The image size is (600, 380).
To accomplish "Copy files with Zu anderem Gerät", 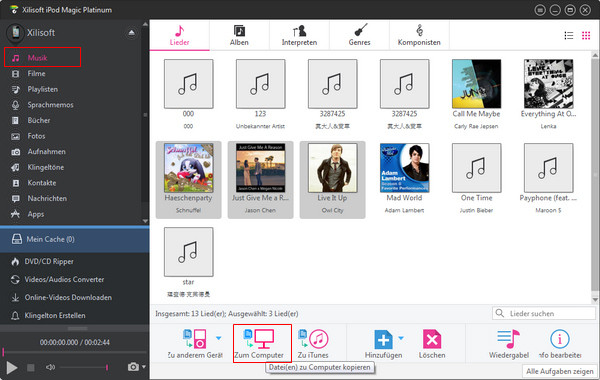I will point(195,344).
